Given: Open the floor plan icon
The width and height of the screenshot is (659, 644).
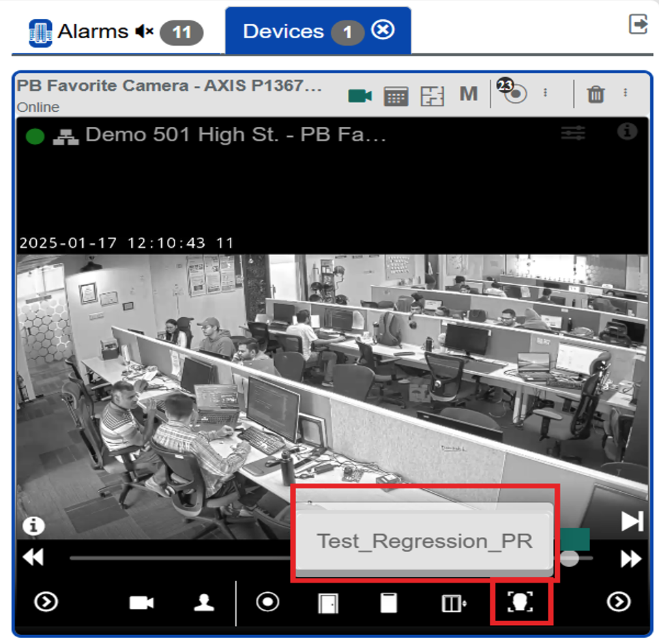Looking at the screenshot, I should tap(433, 96).
